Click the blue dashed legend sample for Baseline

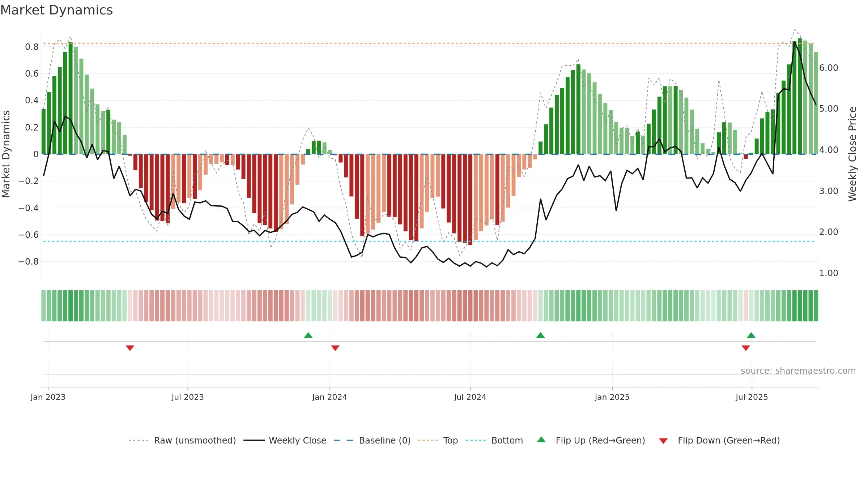(x=344, y=440)
